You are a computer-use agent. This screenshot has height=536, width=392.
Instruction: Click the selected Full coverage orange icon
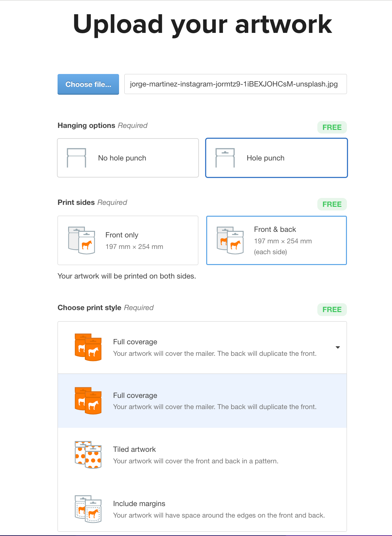pos(88,347)
